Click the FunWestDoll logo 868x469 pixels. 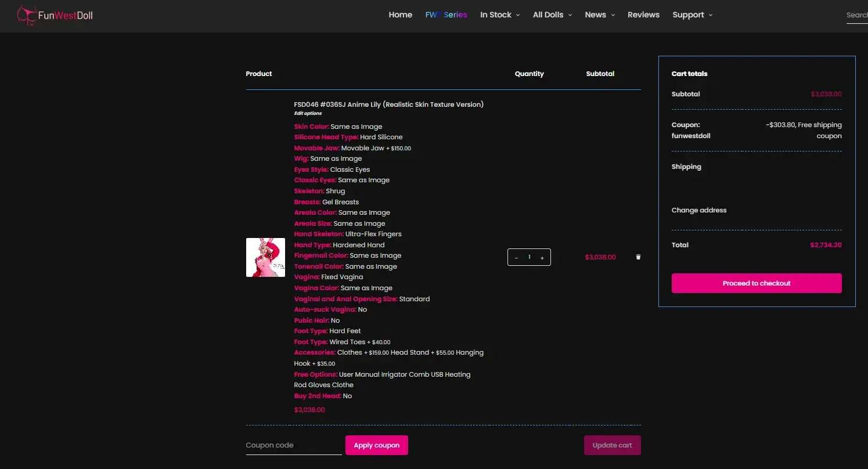point(55,15)
